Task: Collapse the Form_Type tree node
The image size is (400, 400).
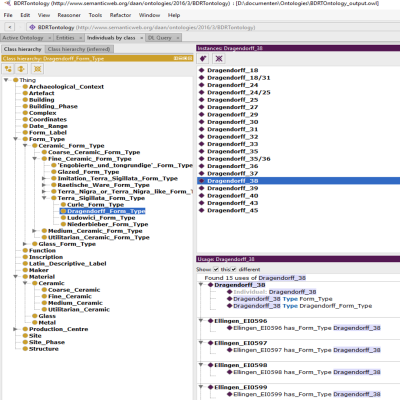Action: pyautogui.click(x=15, y=139)
